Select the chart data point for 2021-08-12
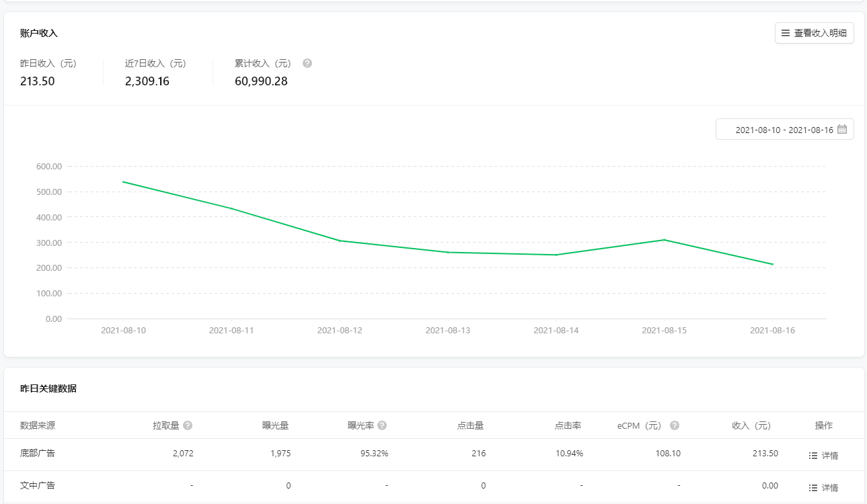Image resolution: width=867 pixels, height=504 pixels. click(340, 241)
